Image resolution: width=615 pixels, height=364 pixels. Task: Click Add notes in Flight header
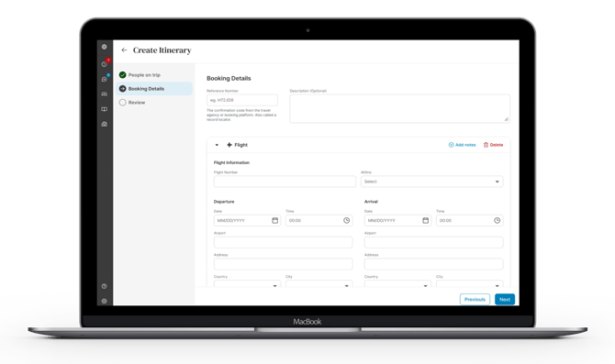point(462,145)
